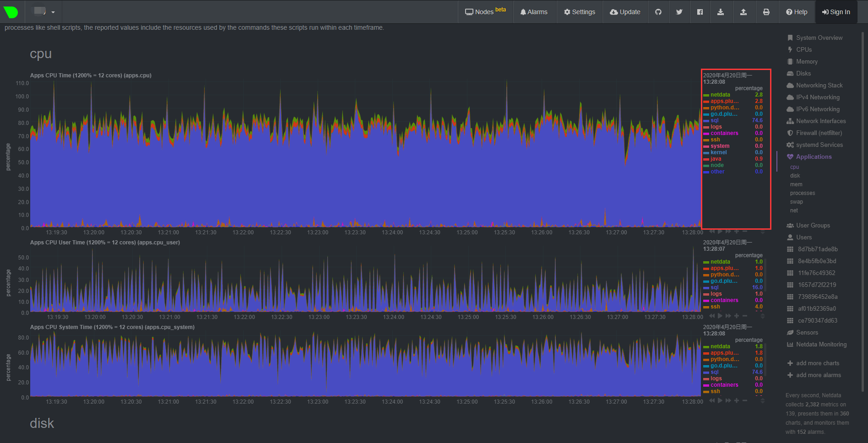Expand the Sensors sidebar section
Image resolution: width=868 pixels, height=443 pixels.
point(807,332)
